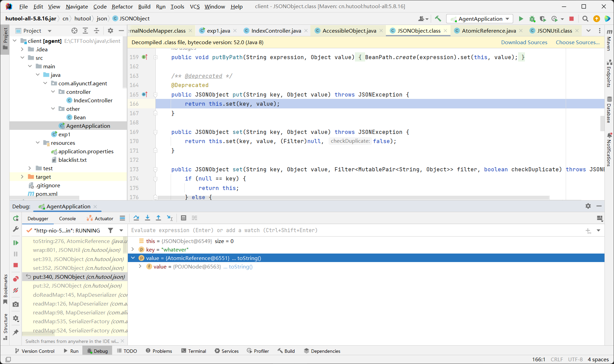614x364 pixels.
Task: Click toString() link on POJONode value
Action: (241, 266)
